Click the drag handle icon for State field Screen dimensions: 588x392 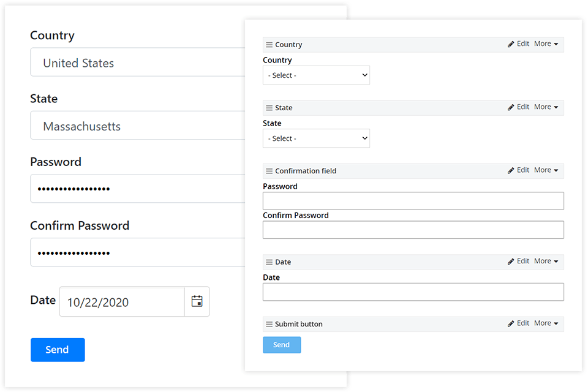click(x=269, y=108)
